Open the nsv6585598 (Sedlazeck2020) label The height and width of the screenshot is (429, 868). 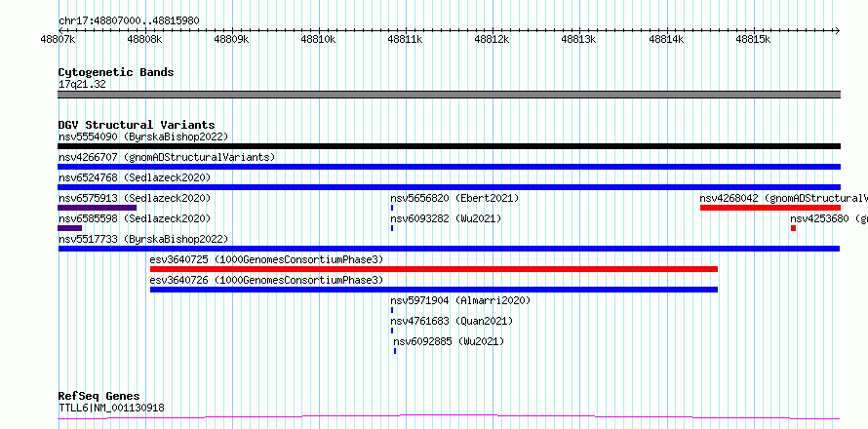(x=135, y=218)
